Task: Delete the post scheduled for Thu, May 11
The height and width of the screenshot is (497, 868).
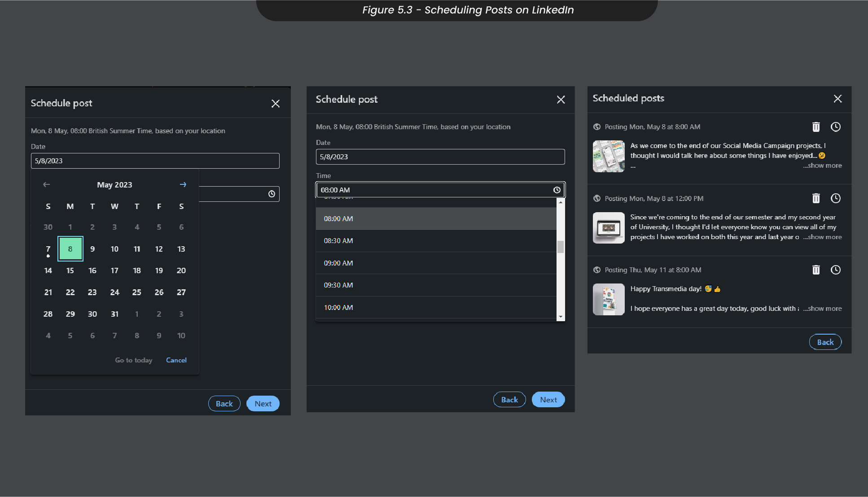Action: pos(816,270)
